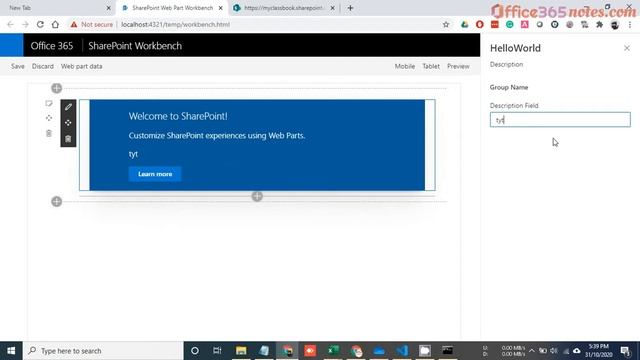Show hidden system tray icons
This screenshot has height=360, width=640.
point(531,351)
